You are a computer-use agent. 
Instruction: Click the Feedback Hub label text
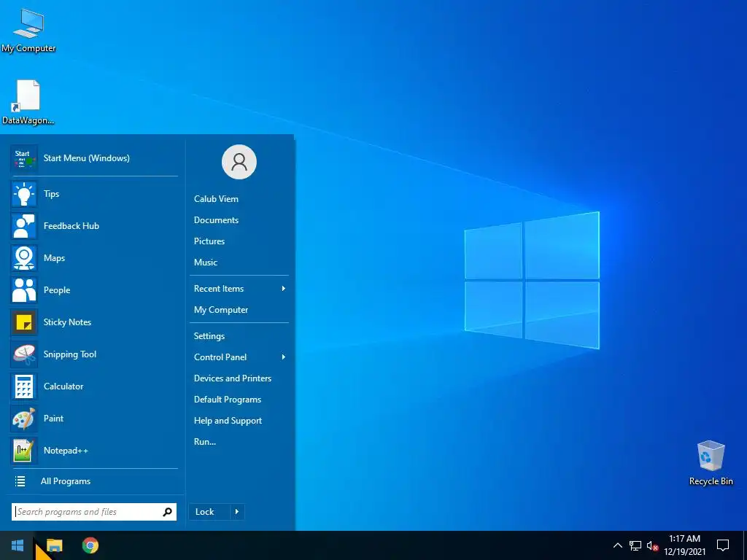[71, 226]
